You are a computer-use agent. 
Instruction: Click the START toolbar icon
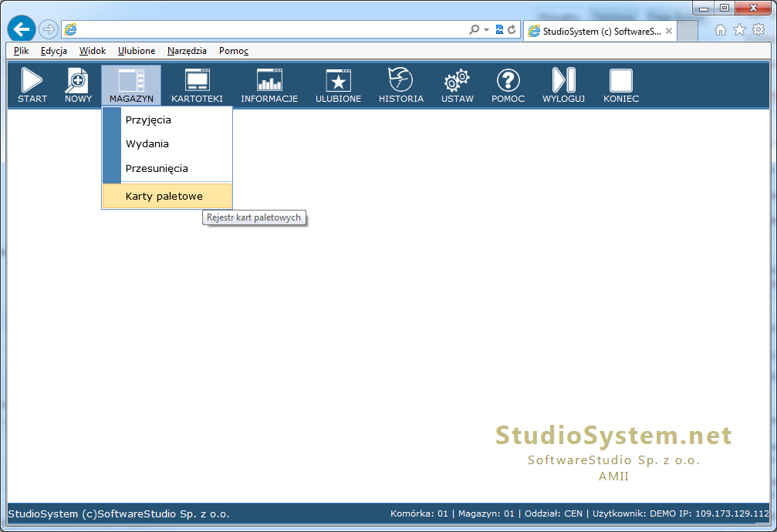pos(32,85)
